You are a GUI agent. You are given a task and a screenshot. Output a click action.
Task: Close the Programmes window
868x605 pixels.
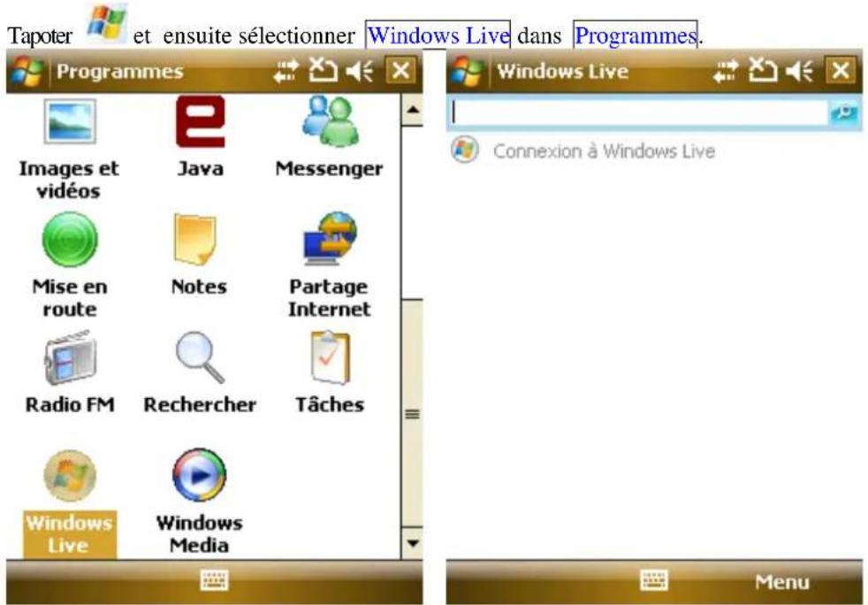coord(400,71)
